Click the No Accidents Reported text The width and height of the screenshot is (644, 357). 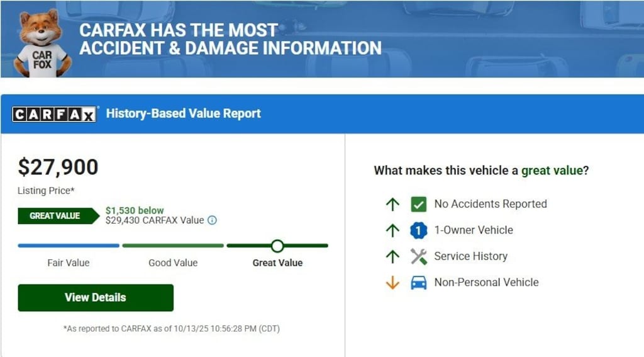click(491, 204)
